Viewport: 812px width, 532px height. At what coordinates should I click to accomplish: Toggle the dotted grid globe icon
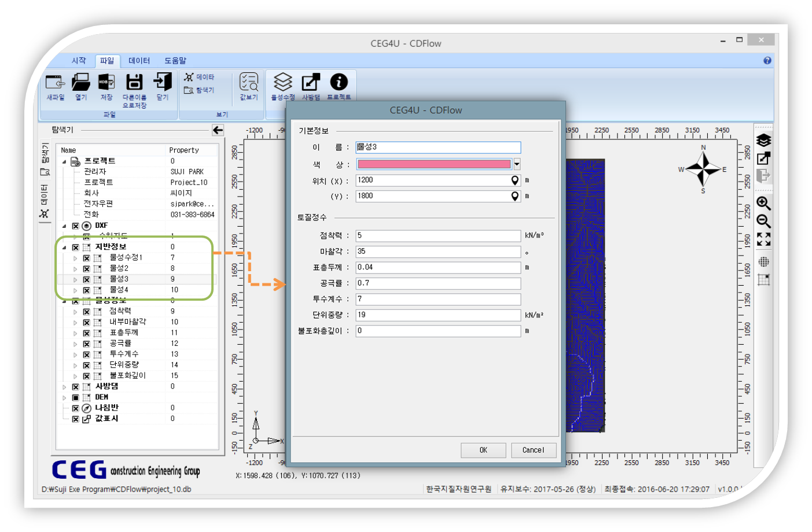pyautogui.click(x=763, y=262)
